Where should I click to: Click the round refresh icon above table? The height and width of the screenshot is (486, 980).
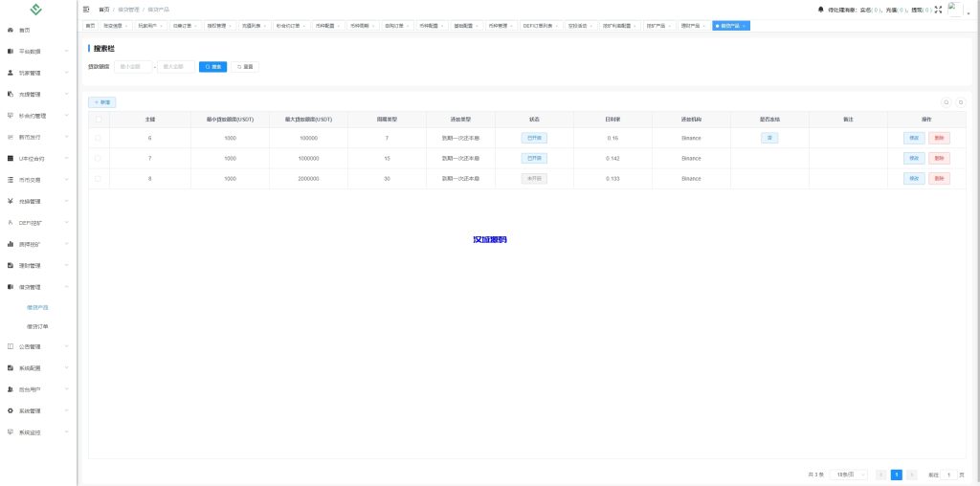(960, 101)
